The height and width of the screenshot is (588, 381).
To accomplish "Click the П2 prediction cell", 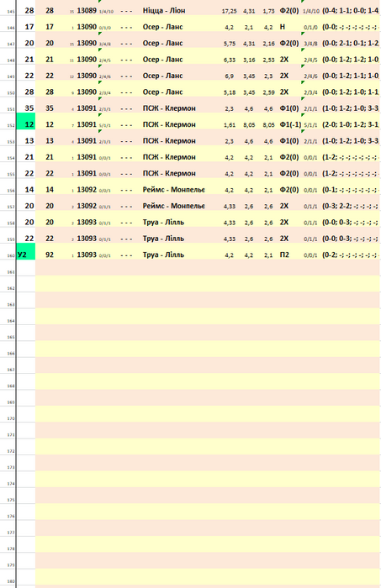I will (284, 255).
